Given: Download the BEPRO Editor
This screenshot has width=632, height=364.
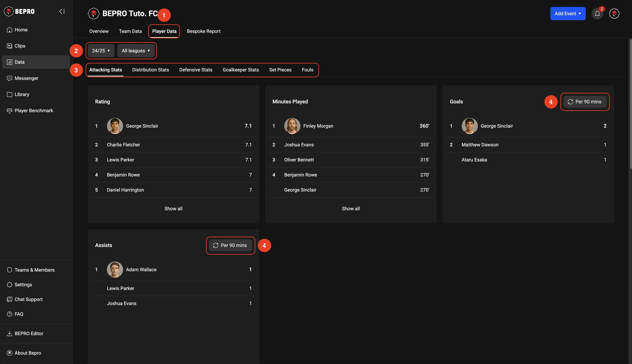Looking at the screenshot, I should (29, 334).
